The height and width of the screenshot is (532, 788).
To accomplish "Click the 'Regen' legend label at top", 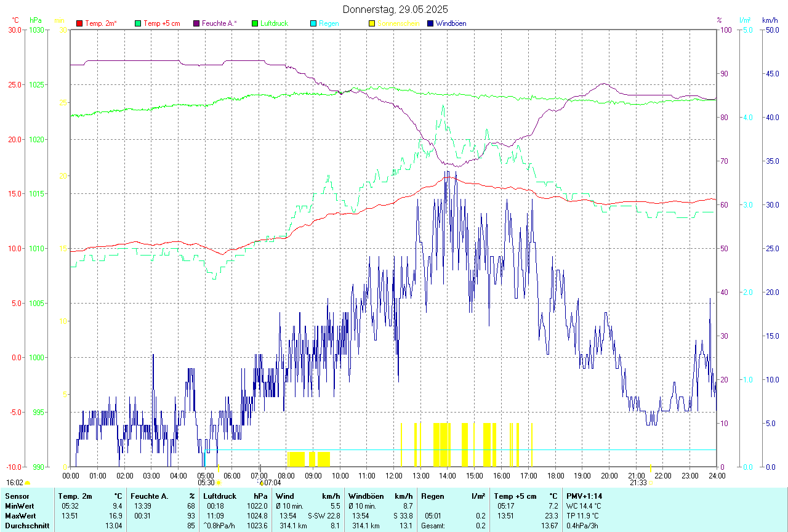I will pyautogui.click(x=329, y=23).
